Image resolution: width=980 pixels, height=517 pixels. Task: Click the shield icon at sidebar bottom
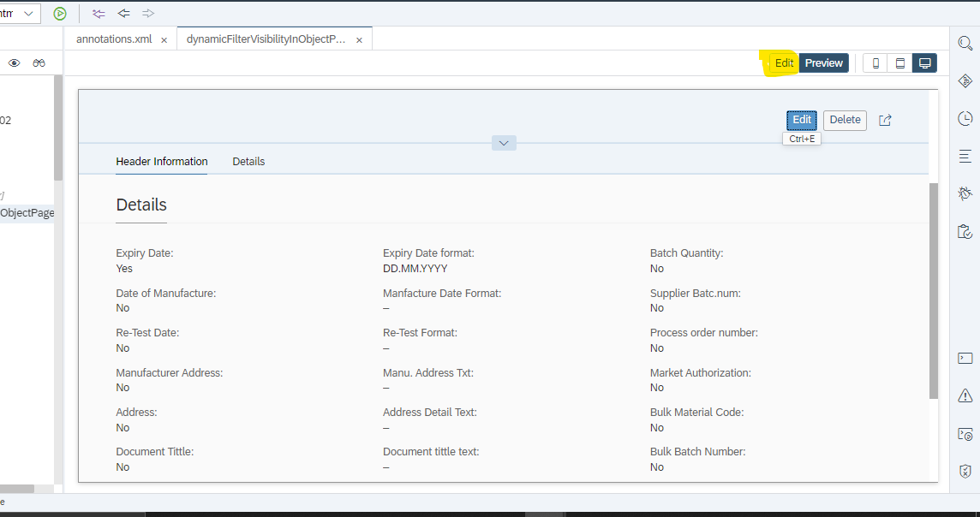[x=965, y=471]
